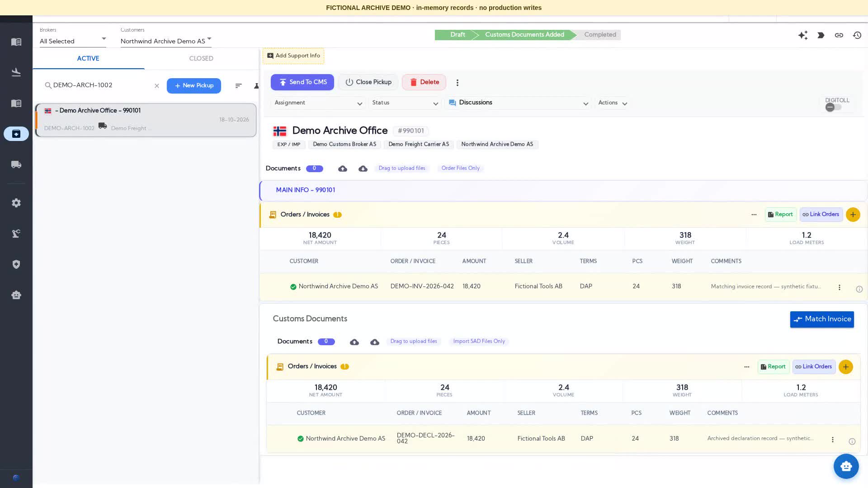
Task: Click the tag label icon in top bar
Action: (x=821, y=35)
